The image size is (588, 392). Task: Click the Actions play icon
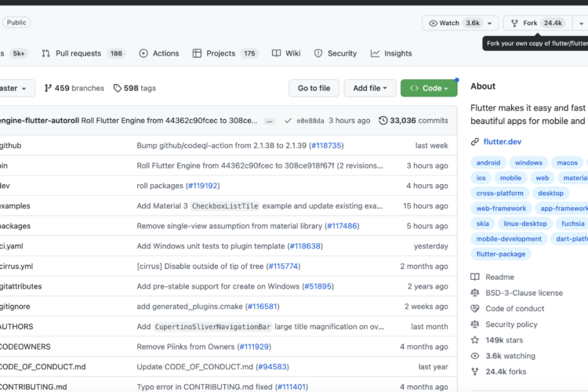143,53
